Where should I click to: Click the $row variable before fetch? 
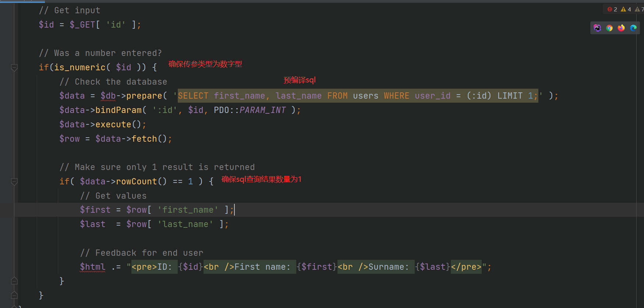point(70,139)
